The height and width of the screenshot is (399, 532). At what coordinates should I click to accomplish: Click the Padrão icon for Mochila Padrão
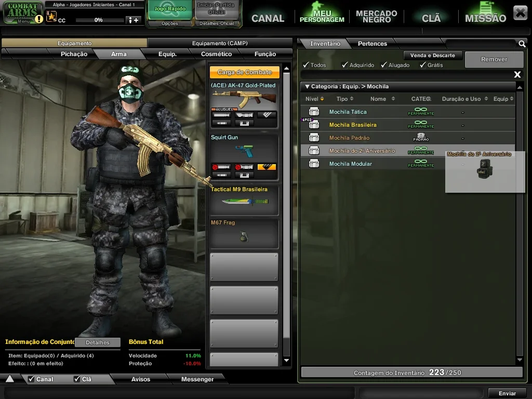tap(421, 137)
